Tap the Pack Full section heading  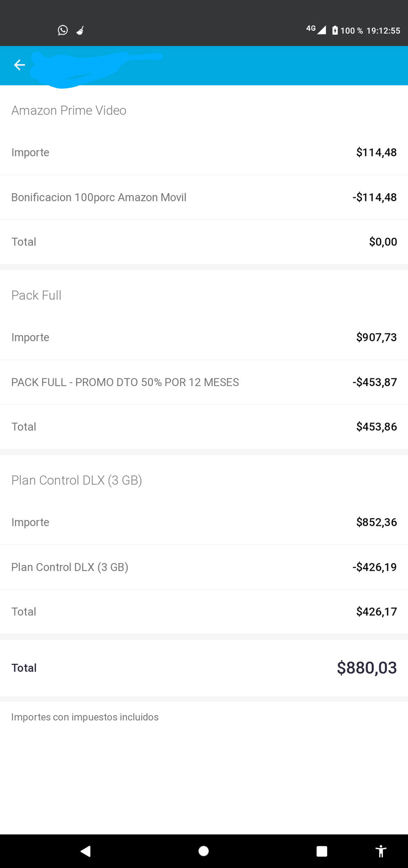pos(36,295)
